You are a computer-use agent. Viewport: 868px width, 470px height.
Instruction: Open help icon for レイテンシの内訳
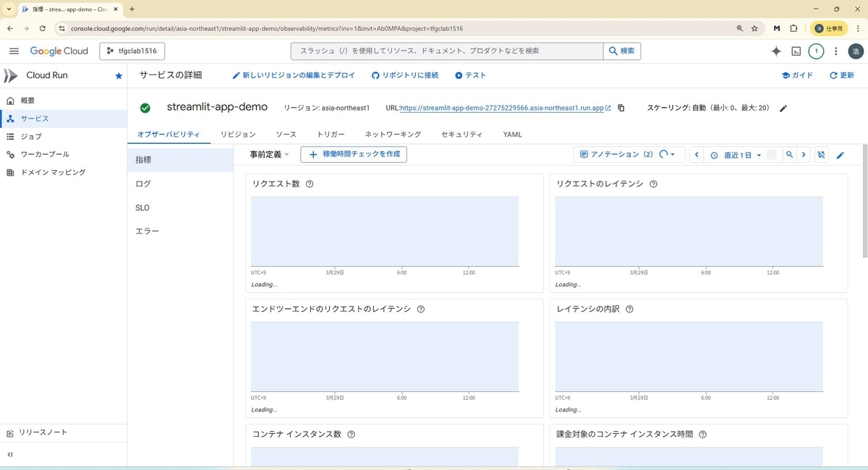coord(629,309)
